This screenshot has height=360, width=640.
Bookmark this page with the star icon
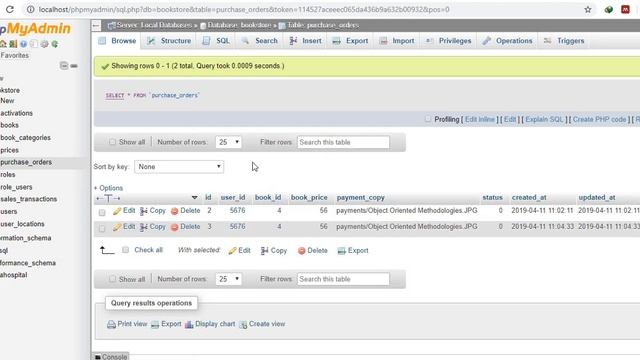point(588,9)
